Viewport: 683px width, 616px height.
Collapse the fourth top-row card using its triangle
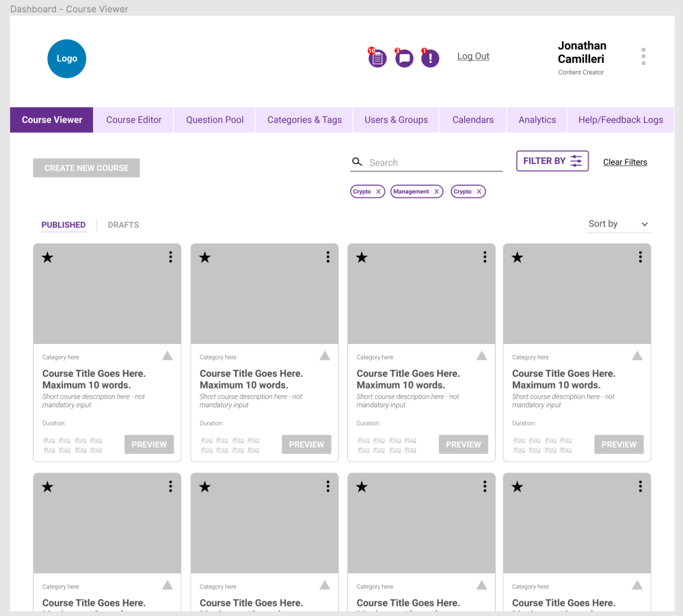pos(637,356)
